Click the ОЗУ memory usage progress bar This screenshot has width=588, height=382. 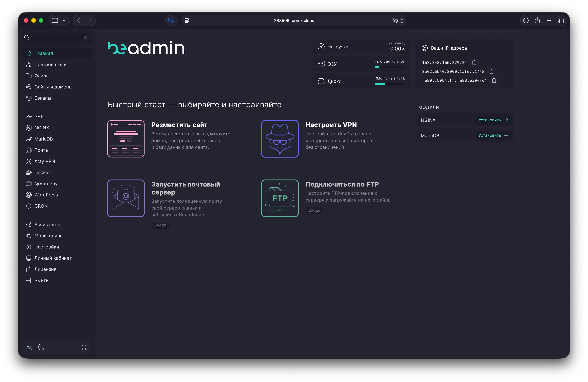tap(390, 67)
